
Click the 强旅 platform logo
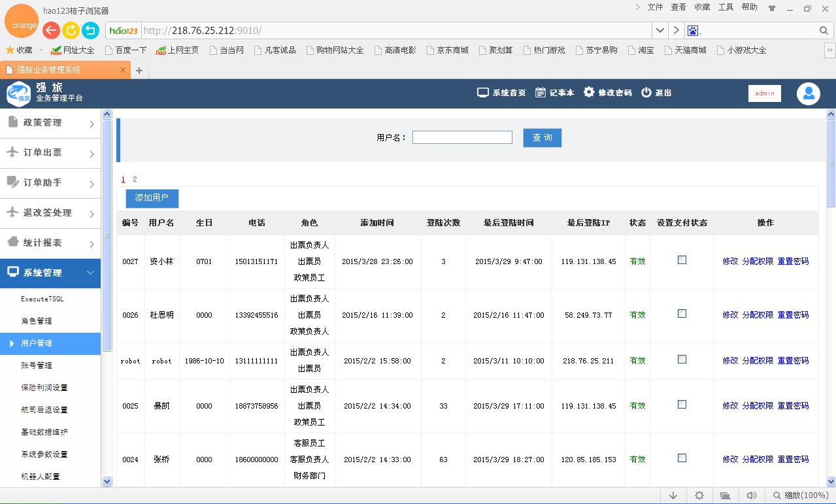[x=18, y=93]
